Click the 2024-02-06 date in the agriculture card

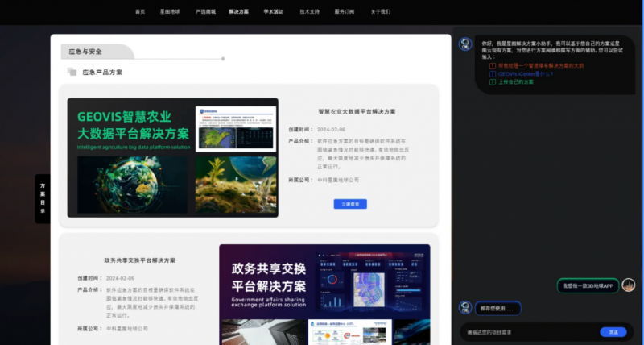click(x=331, y=130)
